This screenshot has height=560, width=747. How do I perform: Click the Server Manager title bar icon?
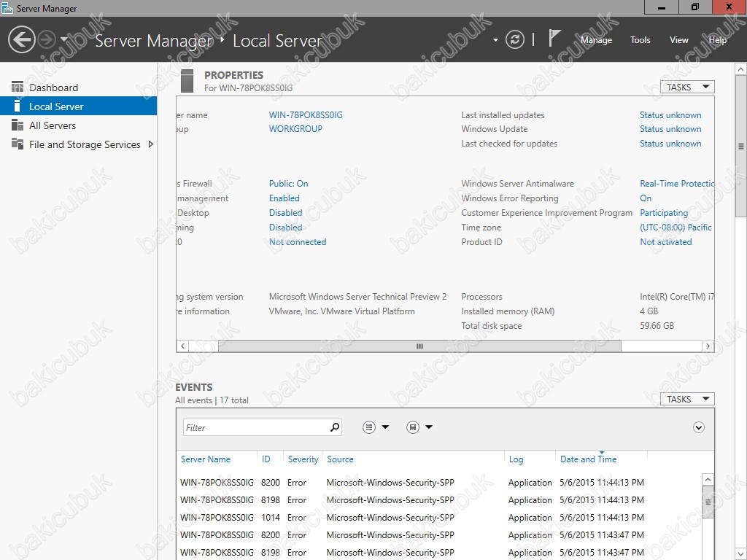pyautogui.click(x=7, y=7)
